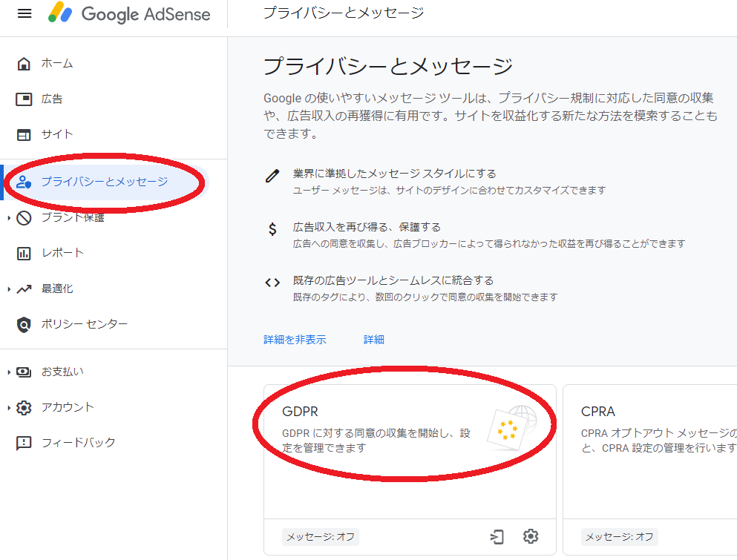Click the large プライバシーとメッセージ page heading
Image resolution: width=737 pixels, height=560 pixels.
point(387,66)
